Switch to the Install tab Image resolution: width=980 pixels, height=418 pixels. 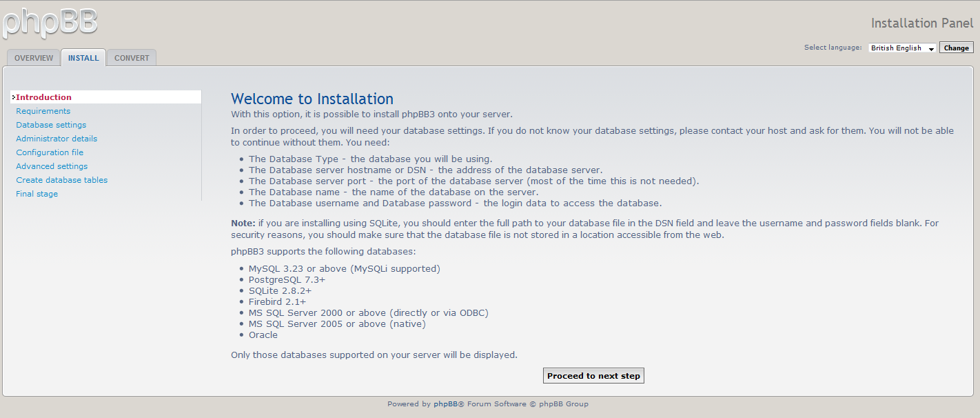[x=83, y=58]
